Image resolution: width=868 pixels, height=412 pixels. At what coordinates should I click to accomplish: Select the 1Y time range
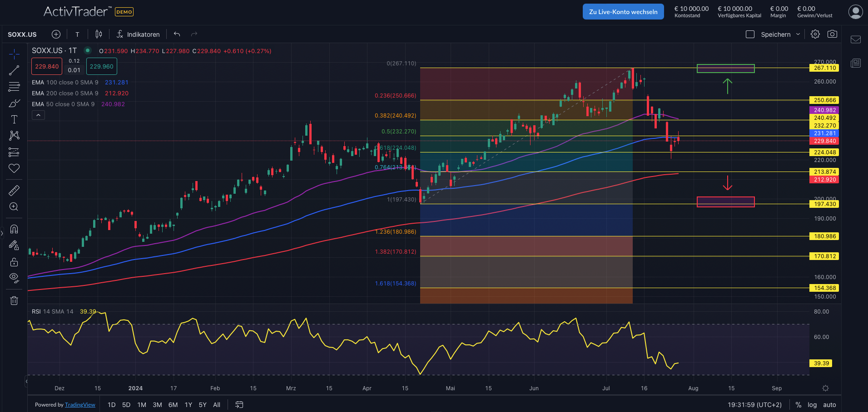coord(188,405)
